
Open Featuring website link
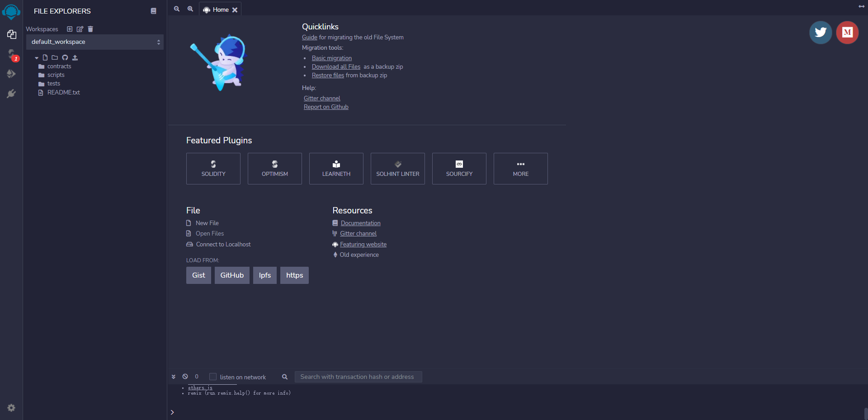363,244
